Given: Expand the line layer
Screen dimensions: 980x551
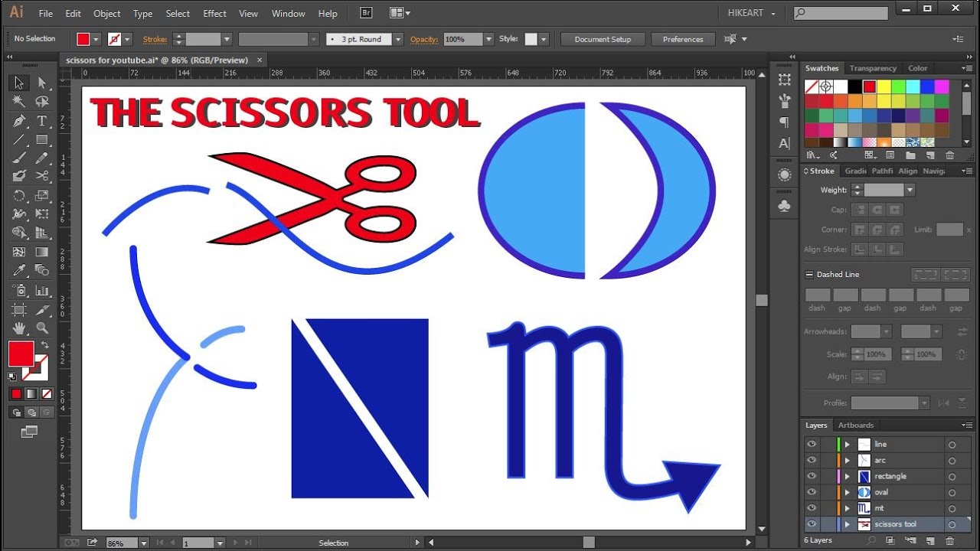Looking at the screenshot, I should pos(847,444).
